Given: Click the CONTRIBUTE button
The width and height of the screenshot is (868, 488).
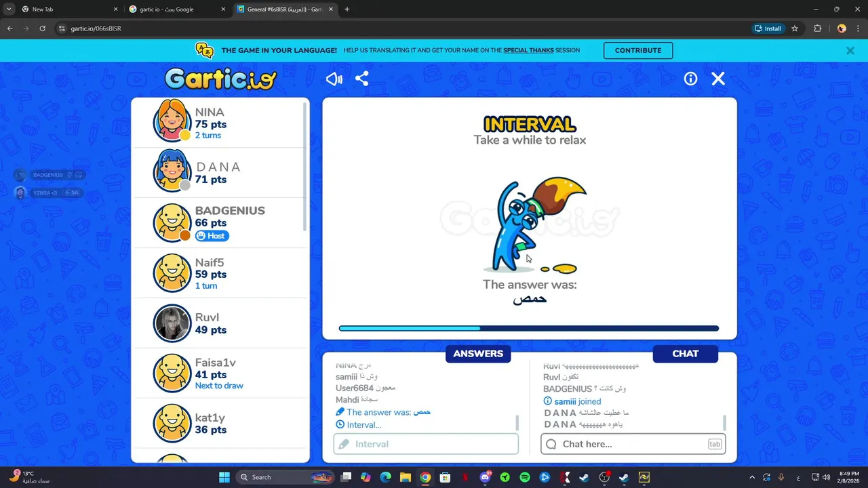Looking at the screenshot, I should click(638, 50).
